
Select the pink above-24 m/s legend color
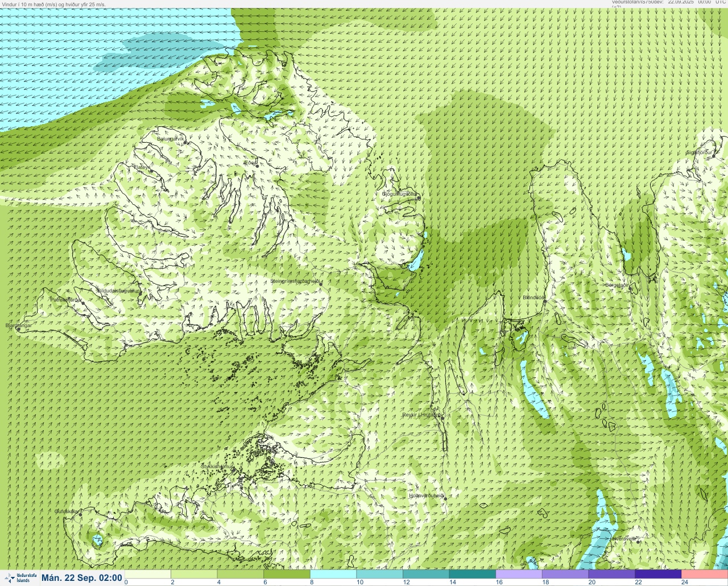705,574
